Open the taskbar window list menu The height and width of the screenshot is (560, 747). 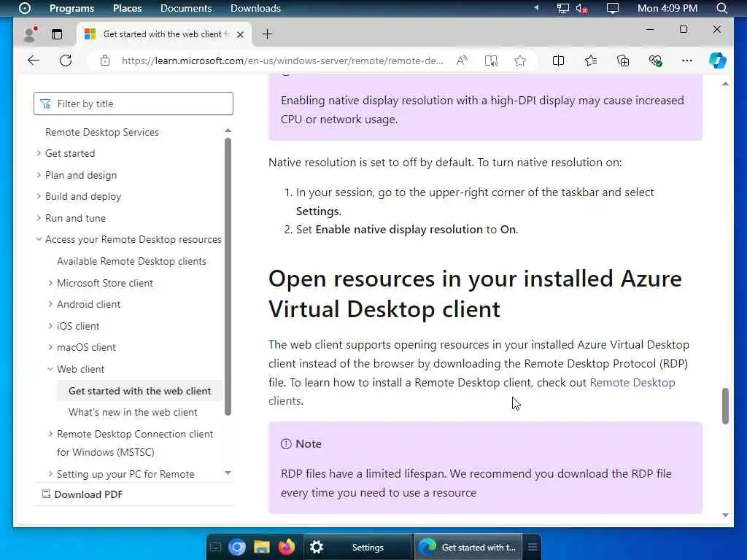pyautogui.click(x=533, y=547)
